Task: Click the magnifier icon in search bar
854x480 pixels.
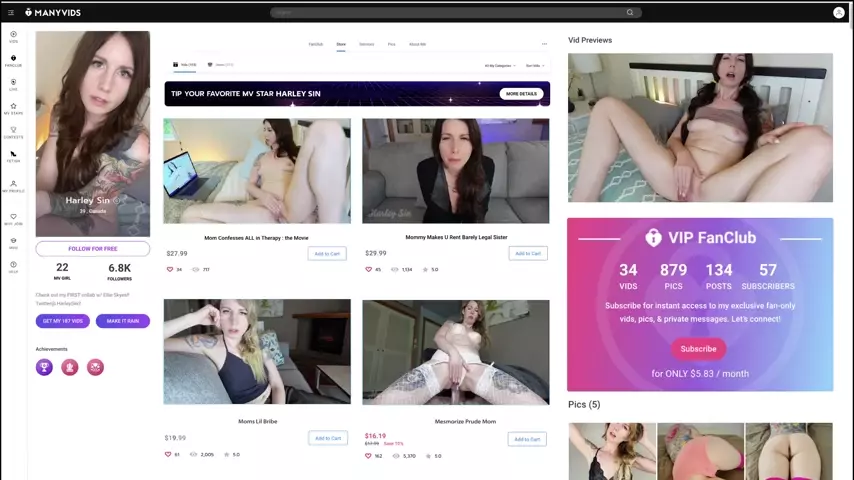Action: (630, 12)
